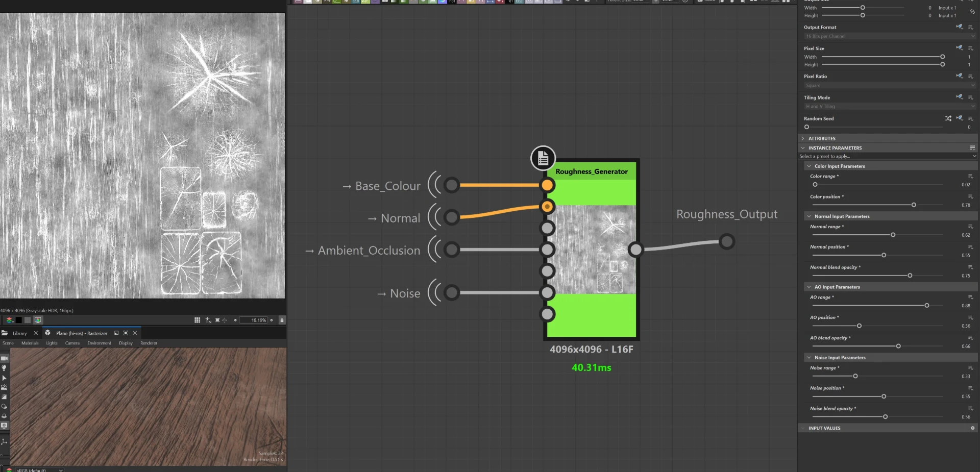The height and width of the screenshot is (472, 980).
Task: Open Instance Parameters preset menu icon
Action: [x=972, y=148]
